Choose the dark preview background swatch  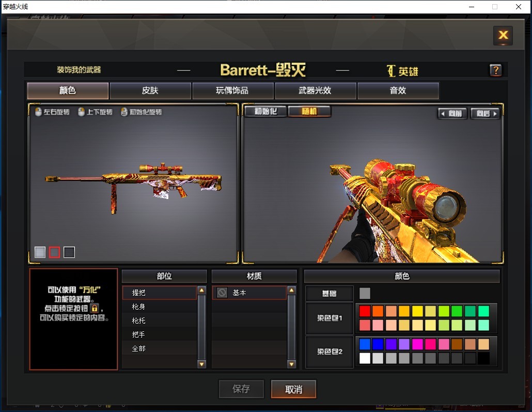[69, 252]
